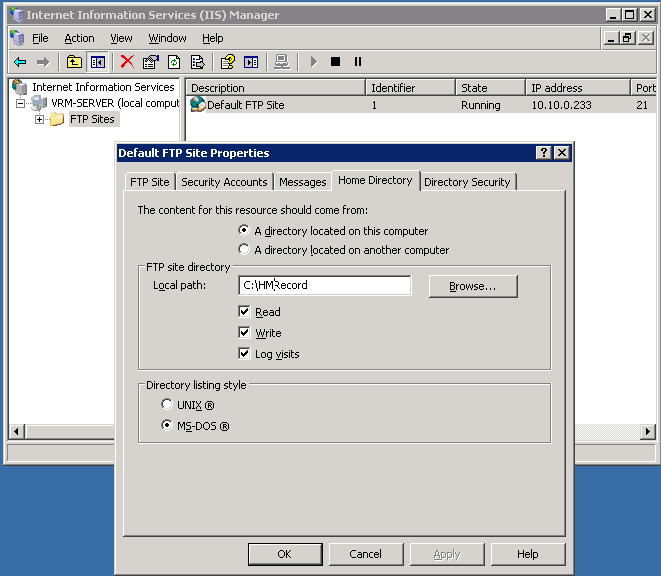Image resolution: width=661 pixels, height=576 pixels.
Task: Select directory located on this computer
Action: tap(244, 230)
